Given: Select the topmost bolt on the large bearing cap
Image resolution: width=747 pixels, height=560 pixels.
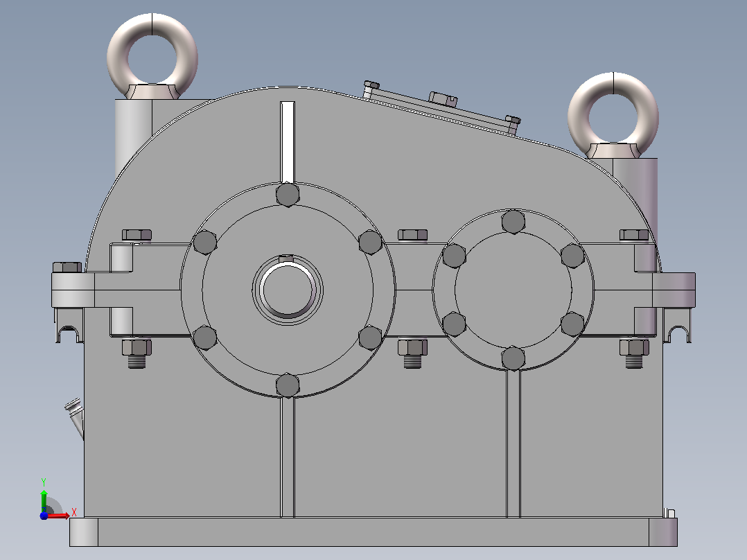Looking at the screenshot, I should (288, 195).
